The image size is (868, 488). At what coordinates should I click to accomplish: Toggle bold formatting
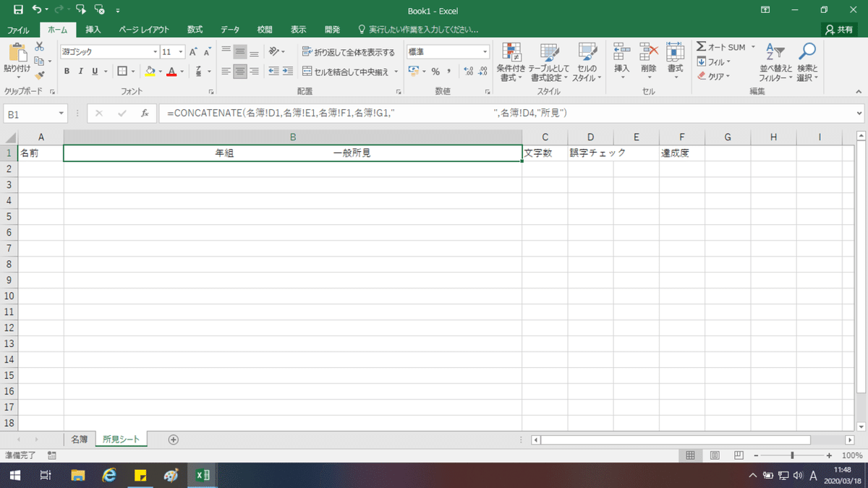[x=67, y=72]
